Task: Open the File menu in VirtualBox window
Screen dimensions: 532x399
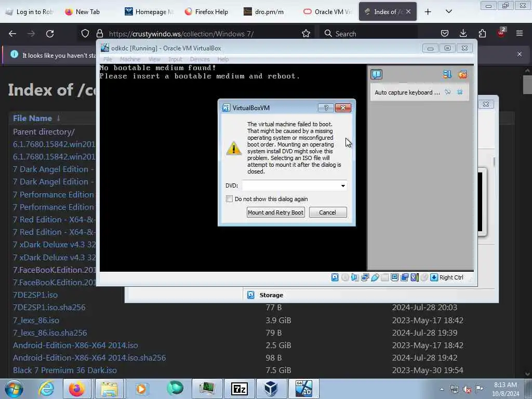Action: [108, 59]
